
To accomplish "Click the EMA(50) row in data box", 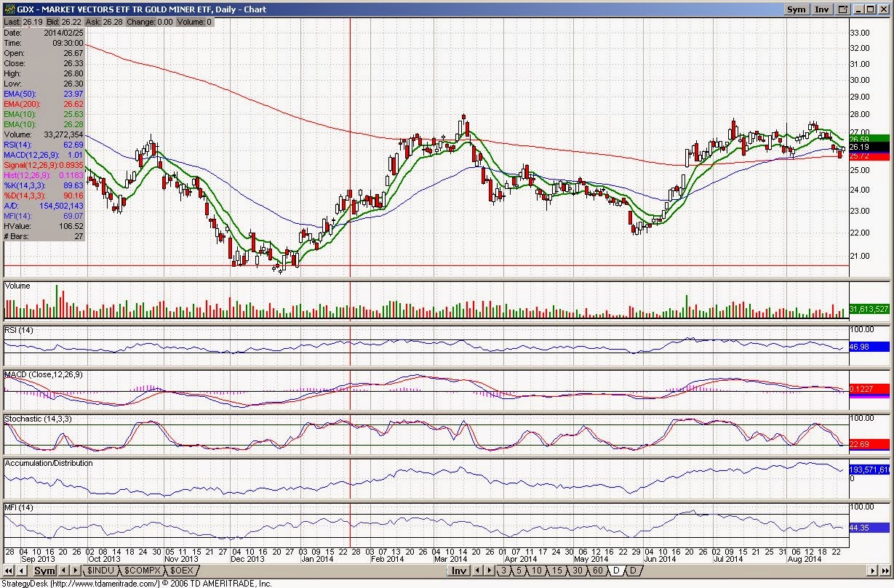I will 44,94.
